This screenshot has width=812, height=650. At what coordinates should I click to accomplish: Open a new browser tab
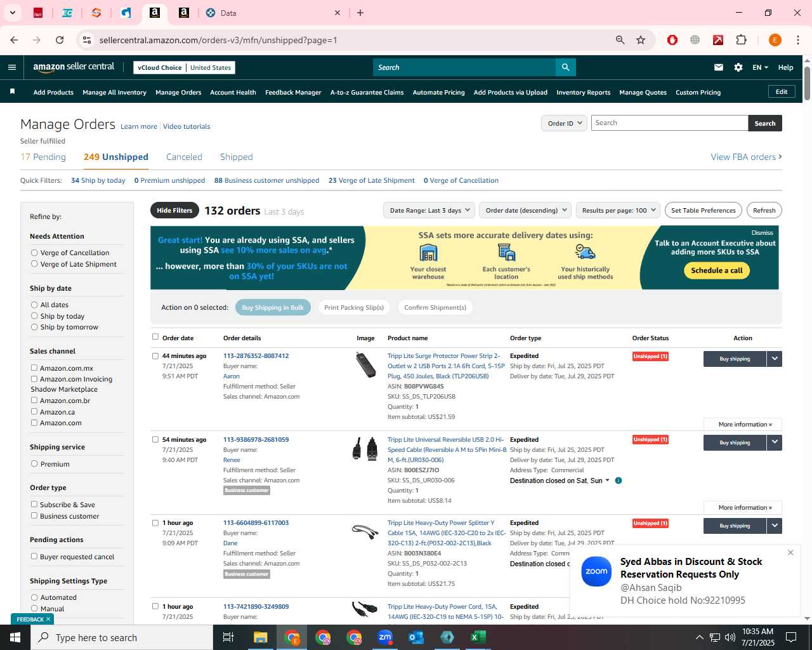pyautogui.click(x=360, y=13)
